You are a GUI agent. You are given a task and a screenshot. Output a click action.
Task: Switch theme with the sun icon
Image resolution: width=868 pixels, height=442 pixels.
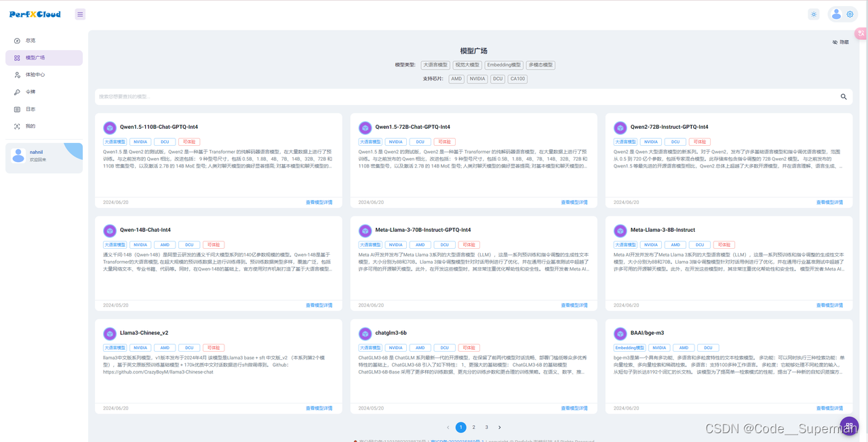point(814,14)
